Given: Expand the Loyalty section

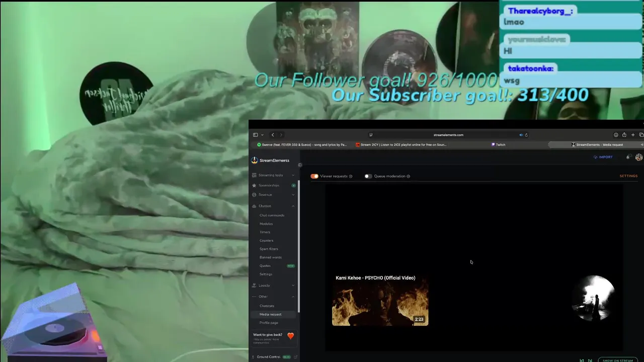Looking at the screenshot, I should tap(293, 286).
